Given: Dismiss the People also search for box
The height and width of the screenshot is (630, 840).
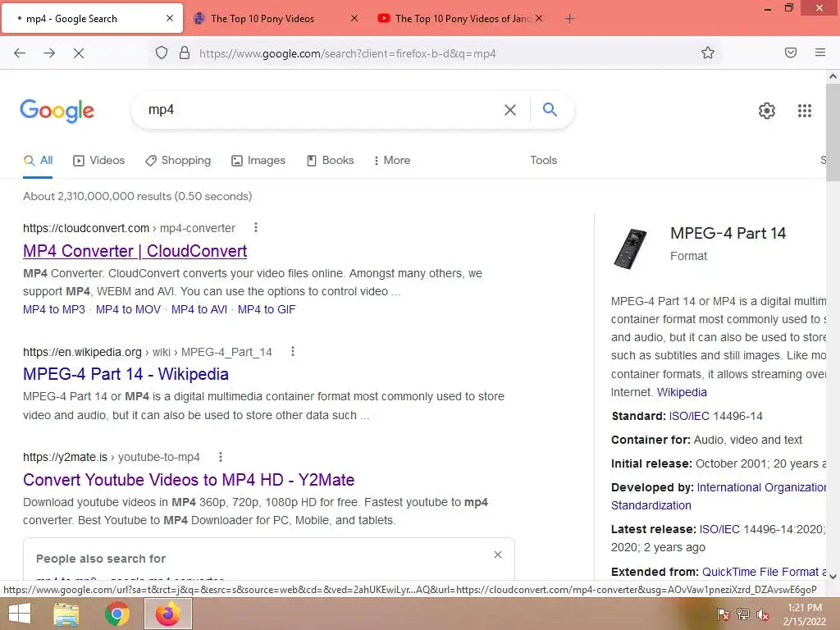Looking at the screenshot, I should click(x=498, y=555).
